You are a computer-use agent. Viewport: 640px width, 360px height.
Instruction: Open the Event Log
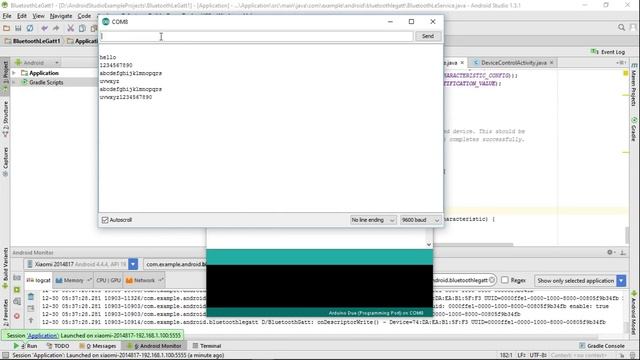[608, 52]
